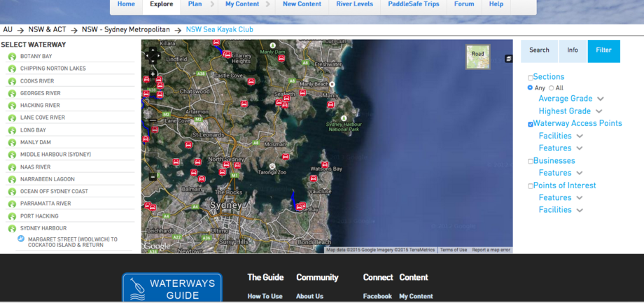This screenshot has width=644, height=303.
Task: Open My Content in the navigation bar
Action: [242, 4]
